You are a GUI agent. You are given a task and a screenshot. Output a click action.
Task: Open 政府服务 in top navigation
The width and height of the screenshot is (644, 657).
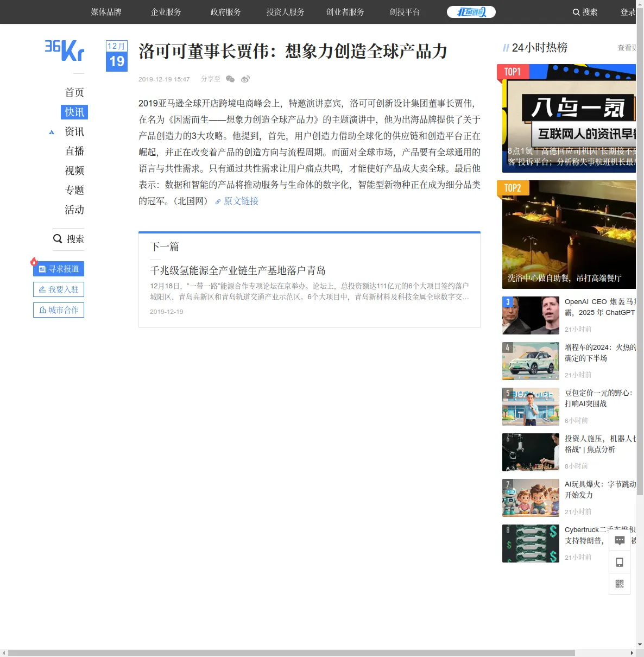click(x=225, y=12)
